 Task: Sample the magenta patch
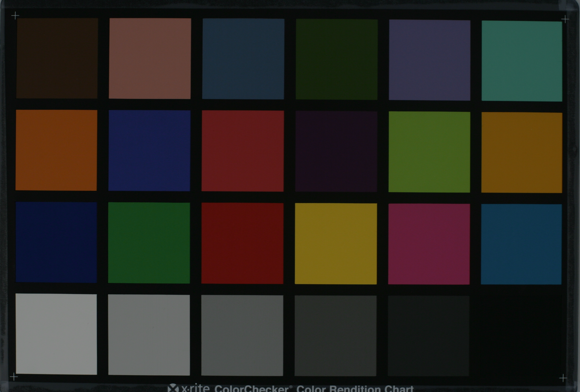pyautogui.click(x=429, y=244)
